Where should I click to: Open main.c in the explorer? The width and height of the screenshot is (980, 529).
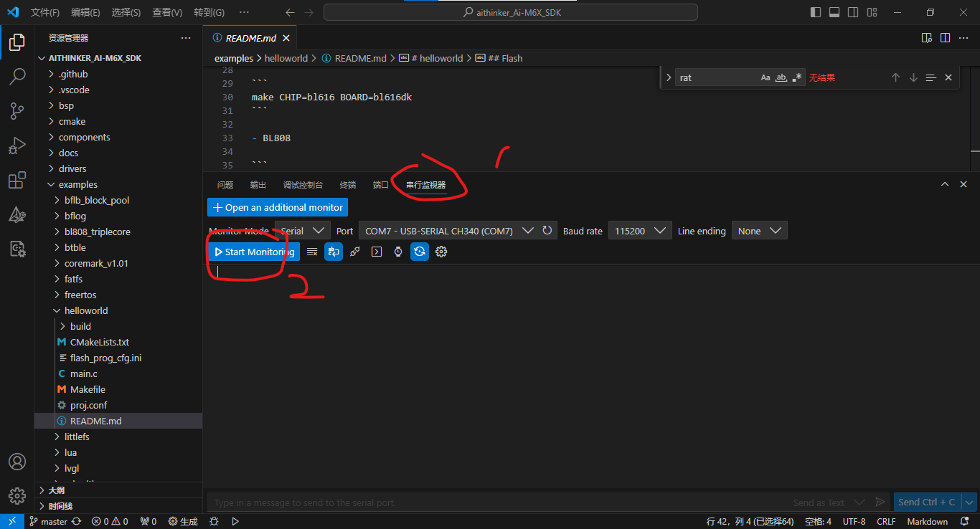pyautogui.click(x=118, y=373)
